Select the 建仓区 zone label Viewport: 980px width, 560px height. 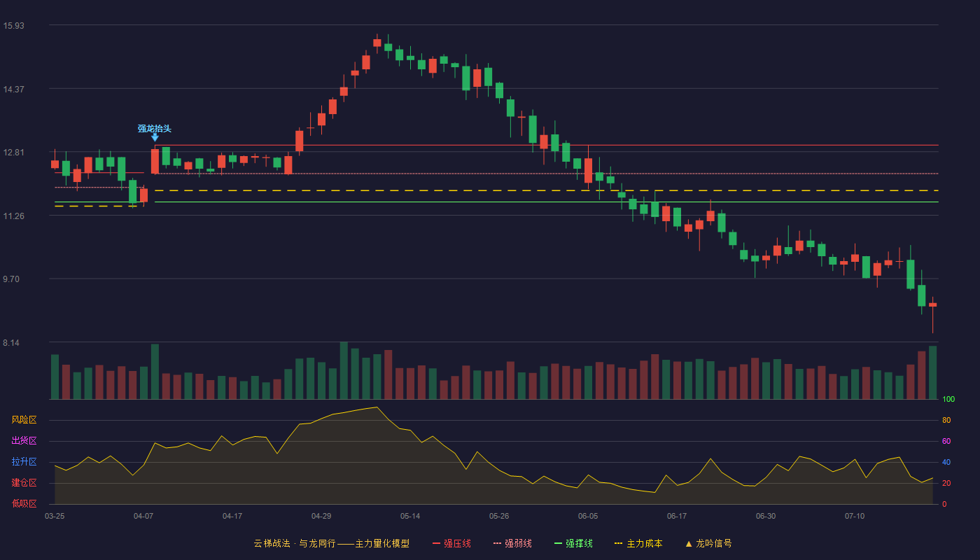[x=24, y=483]
